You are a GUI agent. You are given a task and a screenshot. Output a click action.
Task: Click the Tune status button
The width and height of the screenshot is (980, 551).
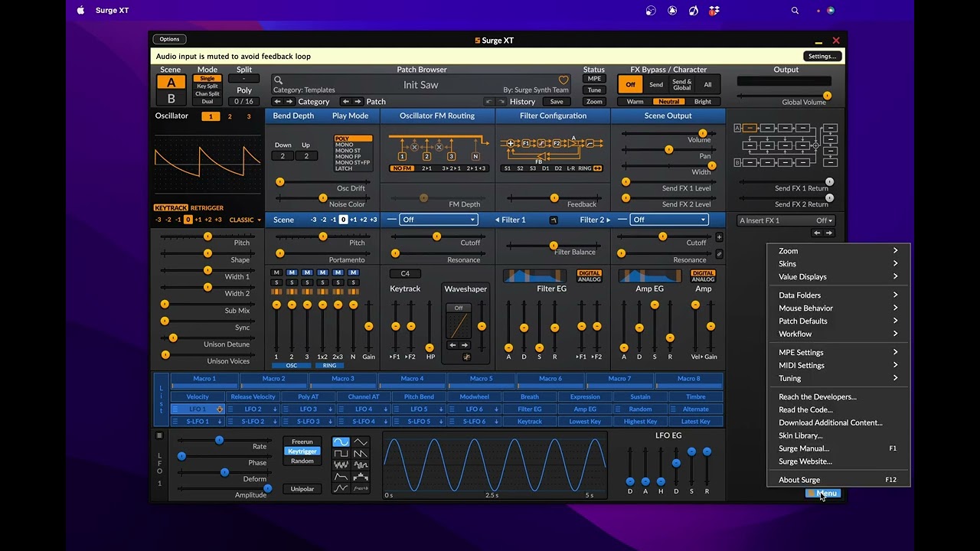click(x=594, y=90)
